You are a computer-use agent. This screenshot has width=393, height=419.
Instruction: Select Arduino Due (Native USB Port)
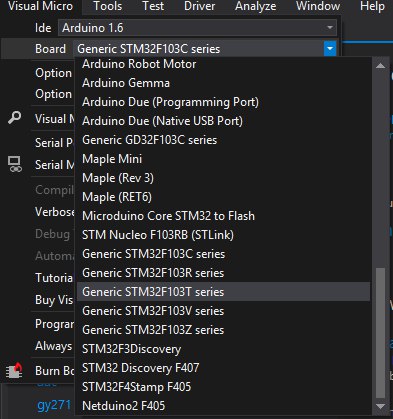point(223,121)
